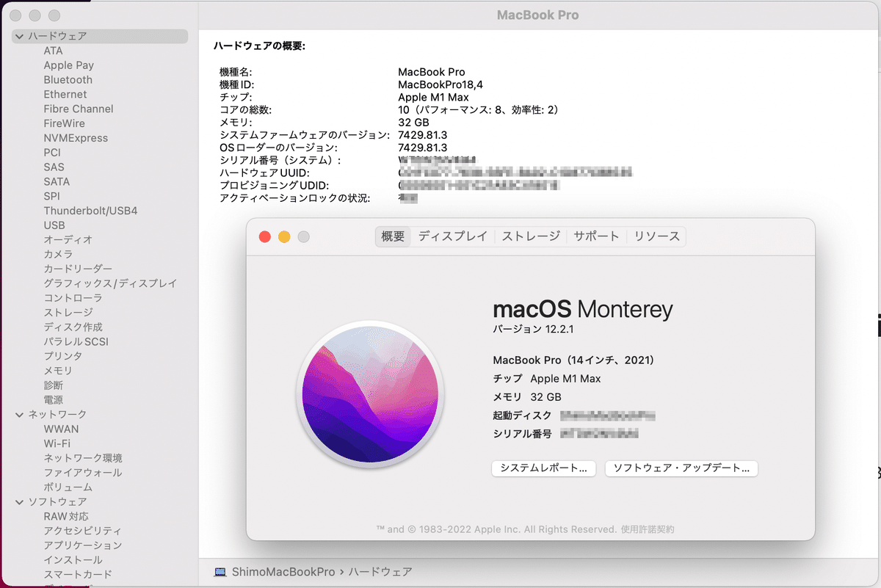Click the ハードウェアの概要 heading

coord(259,46)
